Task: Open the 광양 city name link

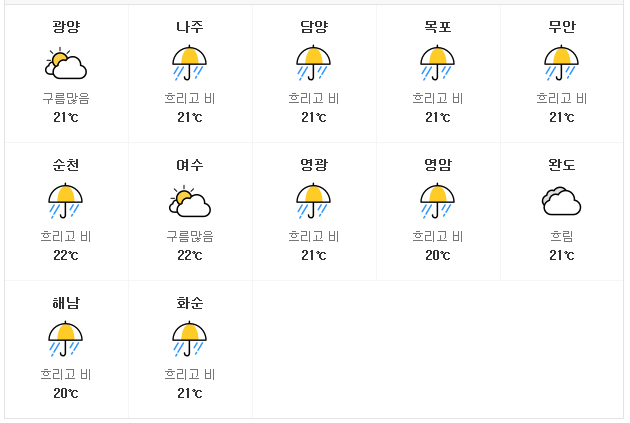Action: 66,27
